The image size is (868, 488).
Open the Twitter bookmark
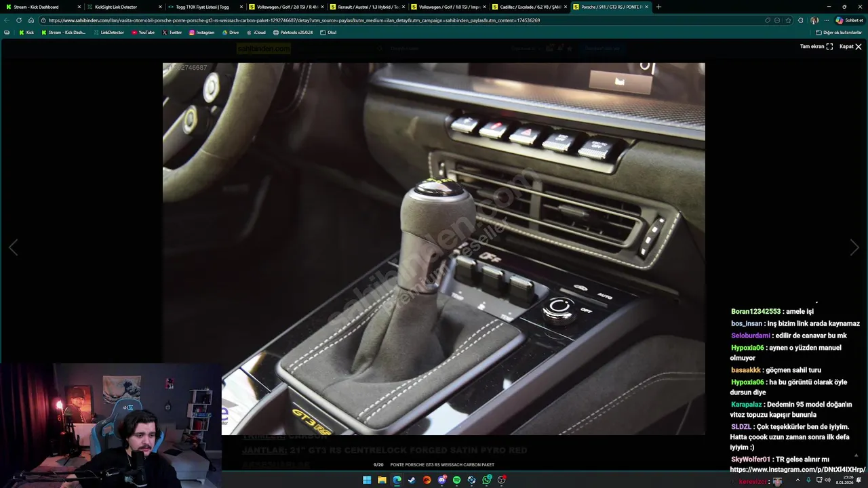172,33
